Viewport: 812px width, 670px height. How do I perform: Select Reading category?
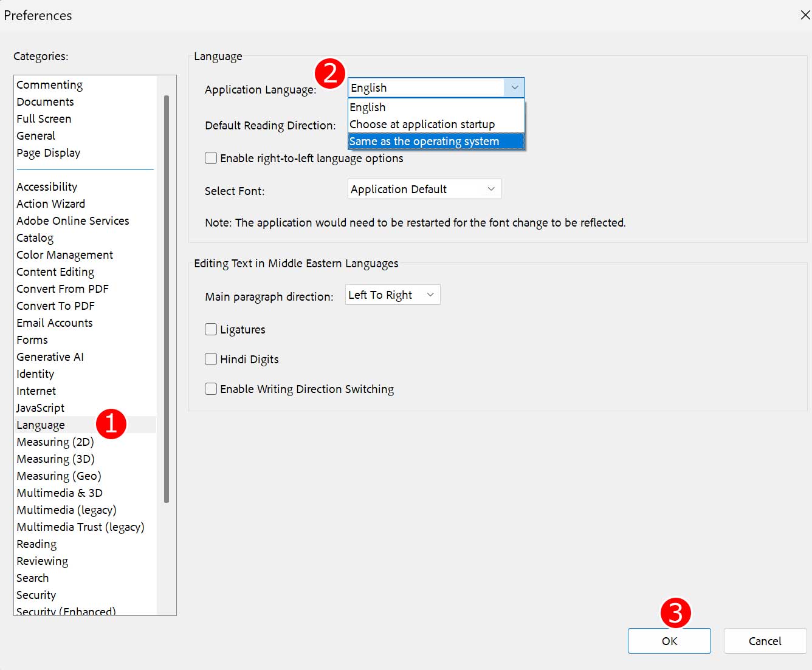[36, 544]
